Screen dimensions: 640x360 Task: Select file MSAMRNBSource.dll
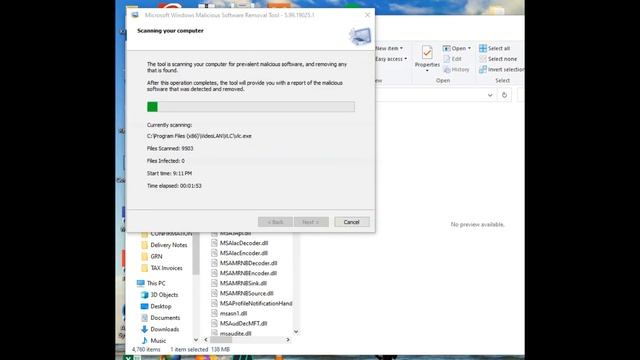point(242,293)
